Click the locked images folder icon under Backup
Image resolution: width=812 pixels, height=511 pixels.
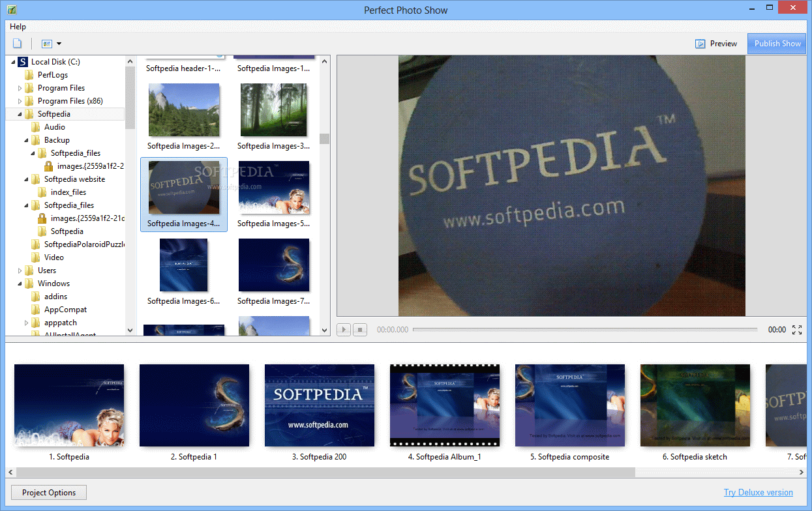point(49,166)
